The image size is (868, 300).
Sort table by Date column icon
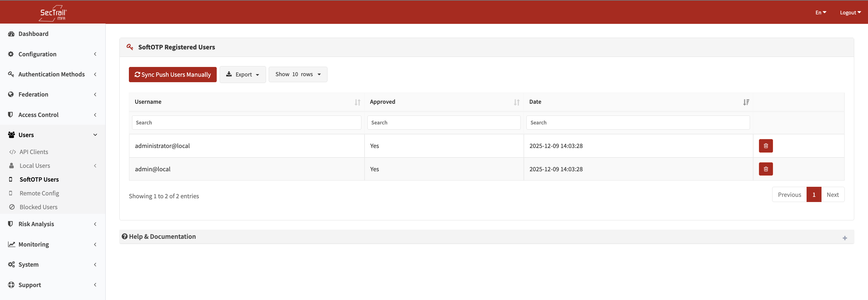(746, 102)
